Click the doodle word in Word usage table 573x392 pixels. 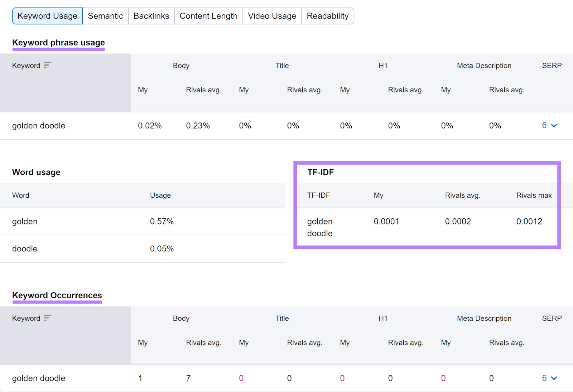click(x=25, y=248)
